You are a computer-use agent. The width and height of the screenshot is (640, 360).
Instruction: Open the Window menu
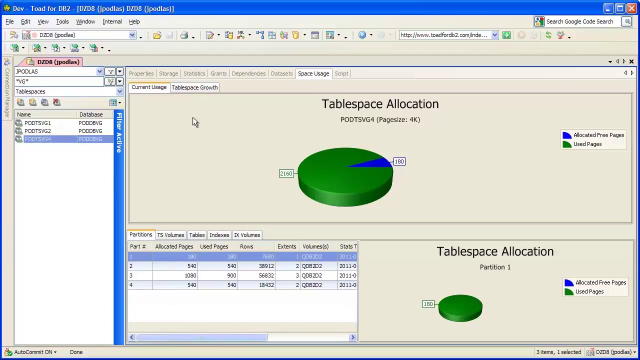[x=85, y=22]
